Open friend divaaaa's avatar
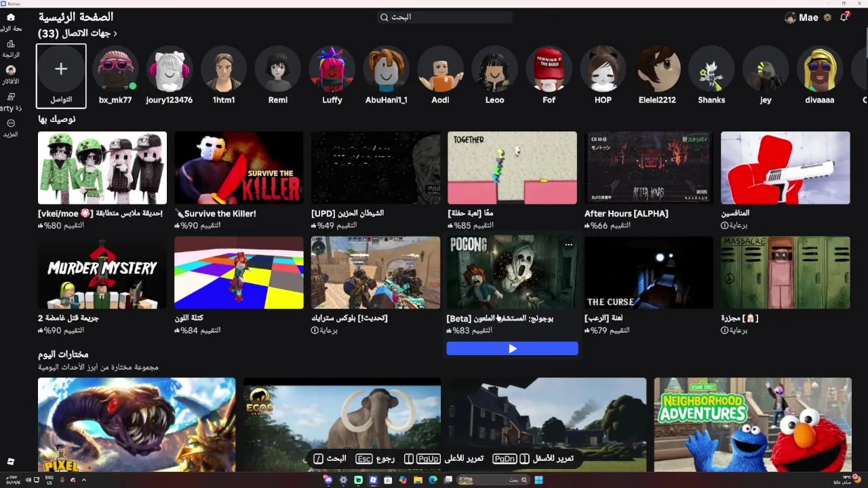 [x=821, y=69]
